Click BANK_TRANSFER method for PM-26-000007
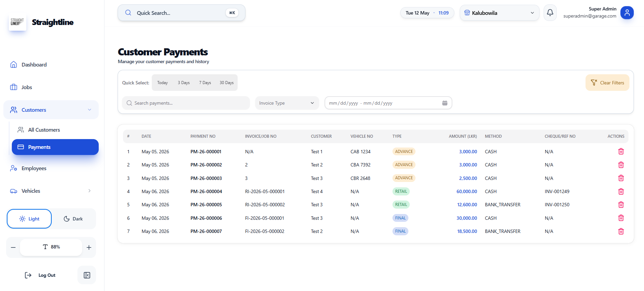This screenshot has height=291, width=644. [x=503, y=231]
